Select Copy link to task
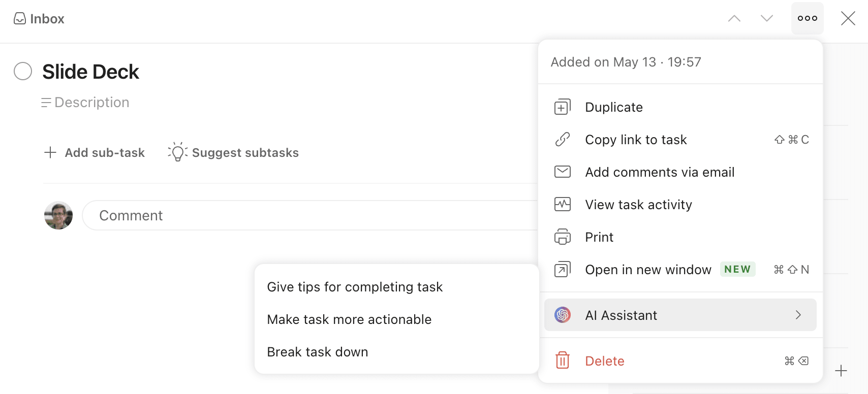 click(x=636, y=140)
